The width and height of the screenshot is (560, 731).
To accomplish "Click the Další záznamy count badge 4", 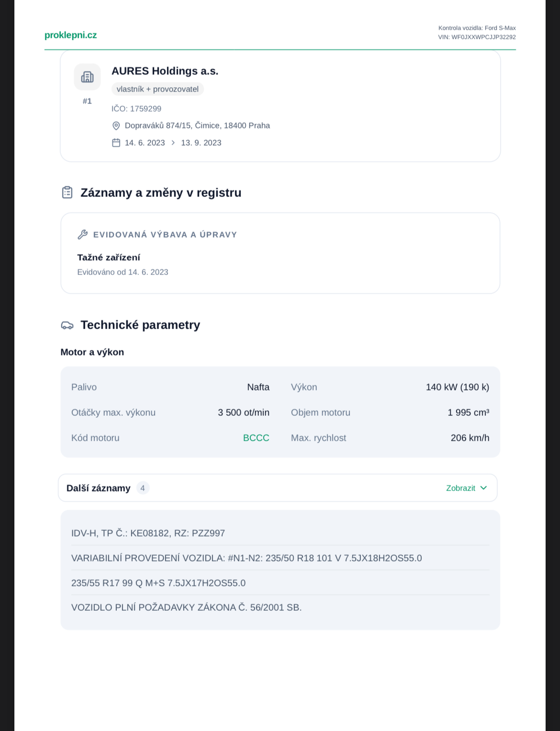I will (143, 488).
